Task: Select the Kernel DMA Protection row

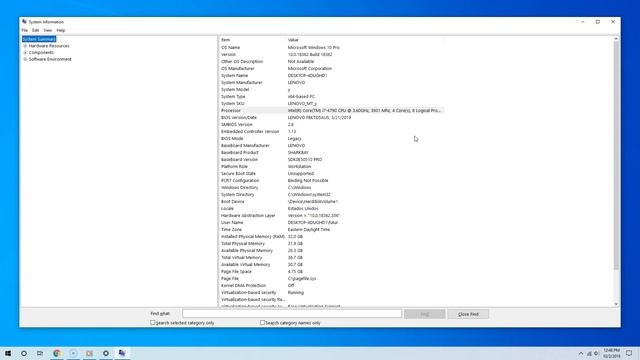Action: pyautogui.click(x=331, y=285)
